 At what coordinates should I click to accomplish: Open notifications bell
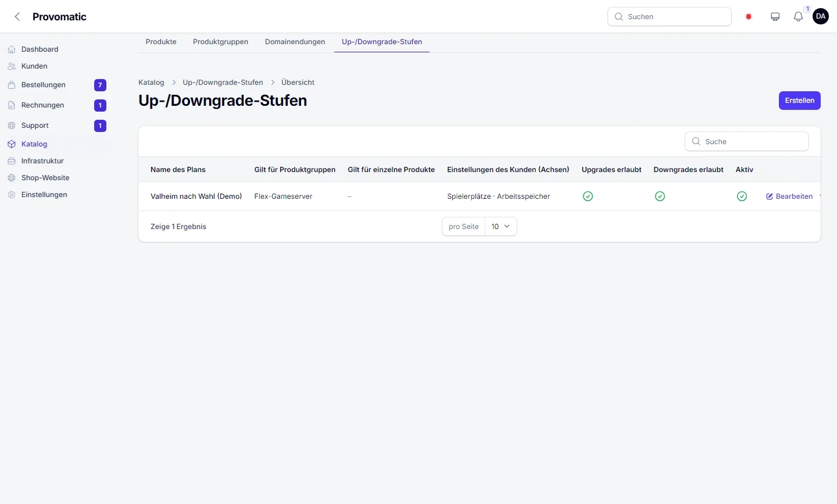[x=798, y=17]
